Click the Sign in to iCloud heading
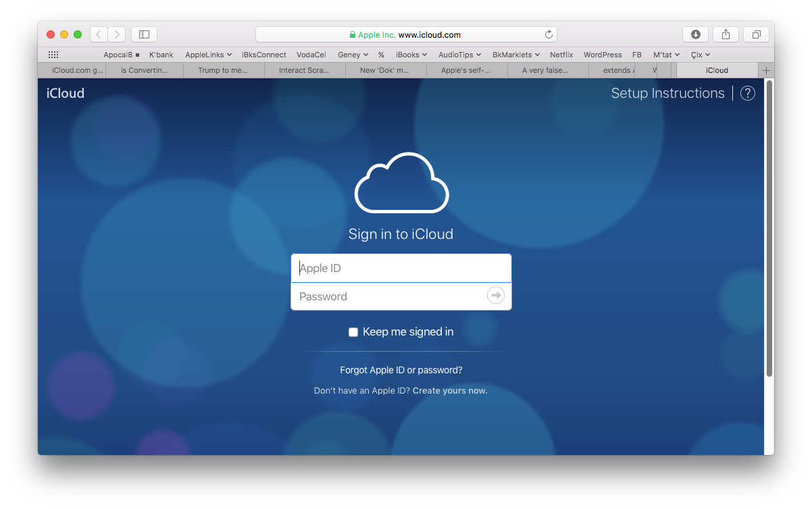The image size is (812, 509). 401,234
